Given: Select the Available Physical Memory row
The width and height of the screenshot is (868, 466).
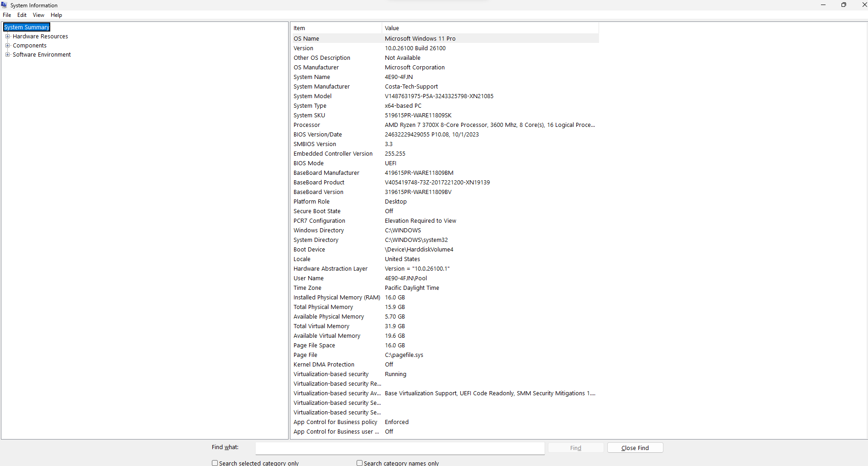Looking at the screenshot, I should tap(445, 317).
